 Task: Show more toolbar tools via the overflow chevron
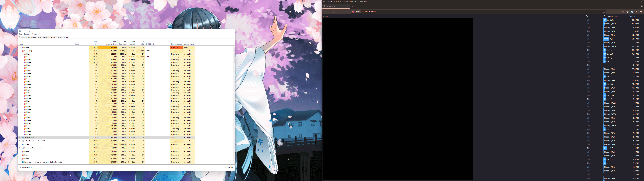pos(637,12)
